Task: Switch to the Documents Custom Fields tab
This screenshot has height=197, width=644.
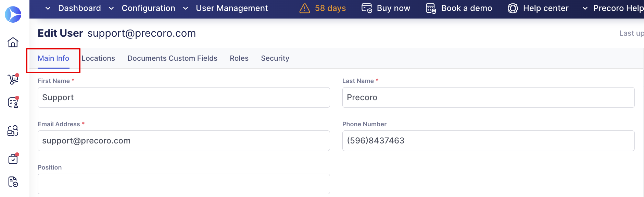Action: (172, 58)
